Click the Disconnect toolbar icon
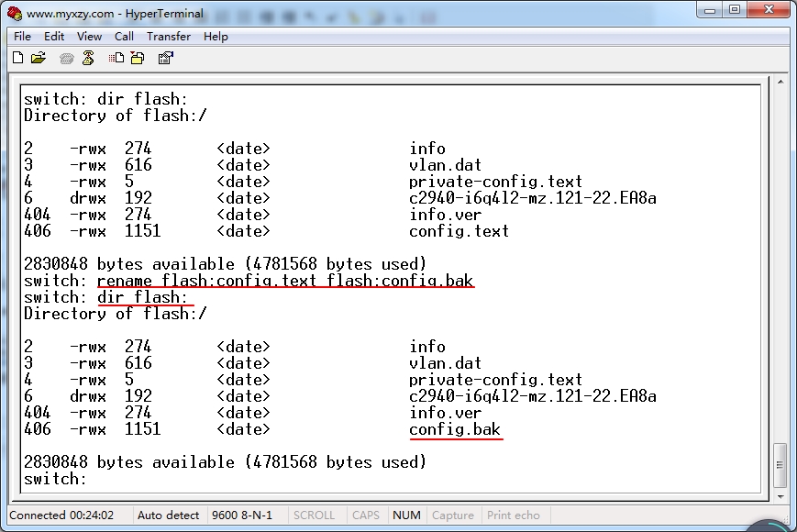797x532 pixels. point(88,58)
